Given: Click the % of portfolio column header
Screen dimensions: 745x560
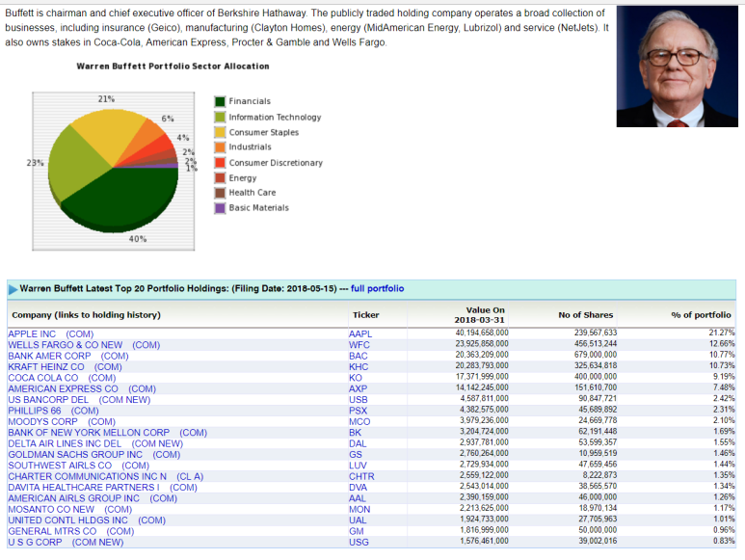Looking at the screenshot, I should [x=702, y=315].
